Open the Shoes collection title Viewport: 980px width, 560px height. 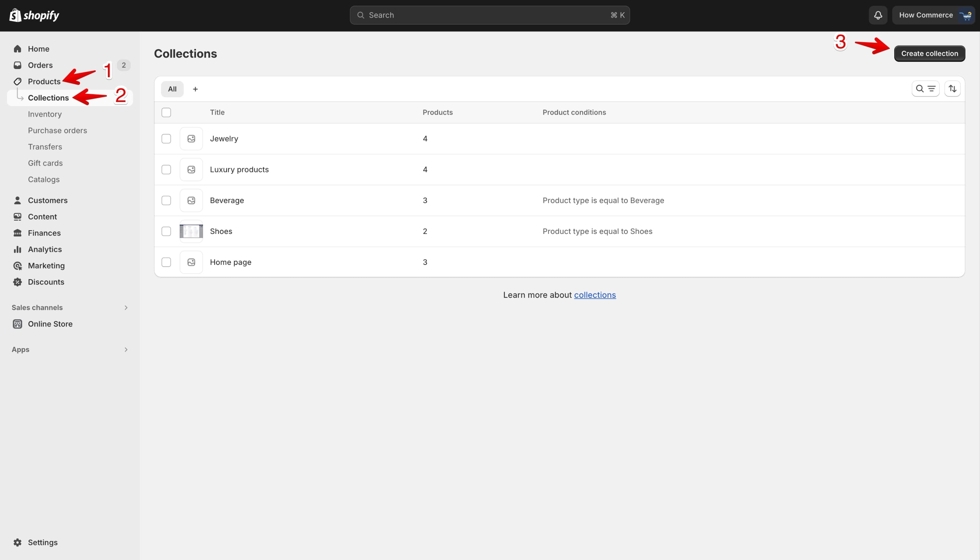[x=221, y=231]
